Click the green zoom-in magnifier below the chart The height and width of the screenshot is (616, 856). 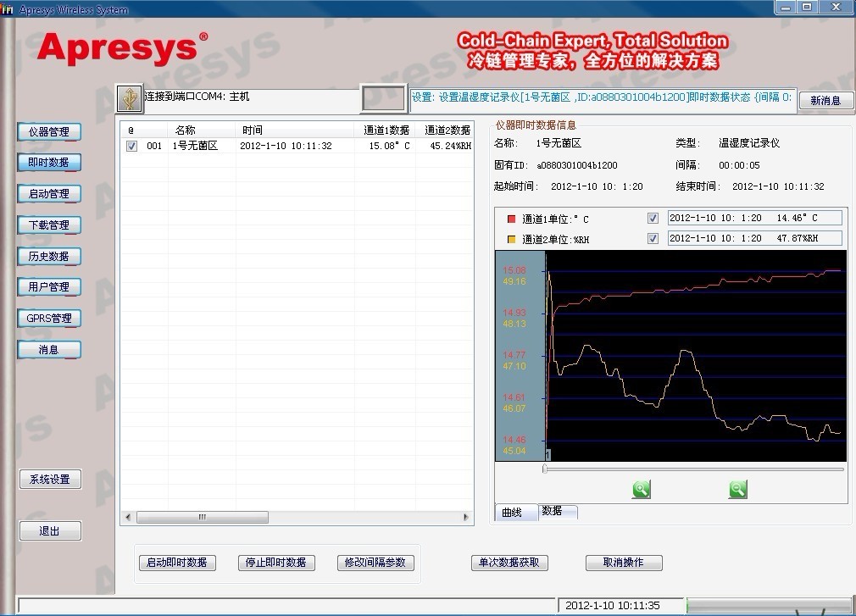[x=642, y=489]
